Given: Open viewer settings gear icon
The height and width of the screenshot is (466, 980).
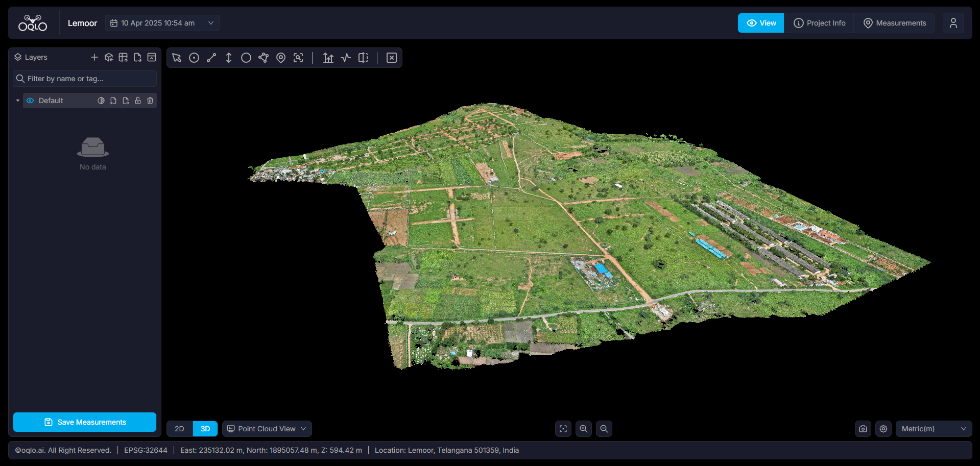Looking at the screenshot, I should click(883, 429).
